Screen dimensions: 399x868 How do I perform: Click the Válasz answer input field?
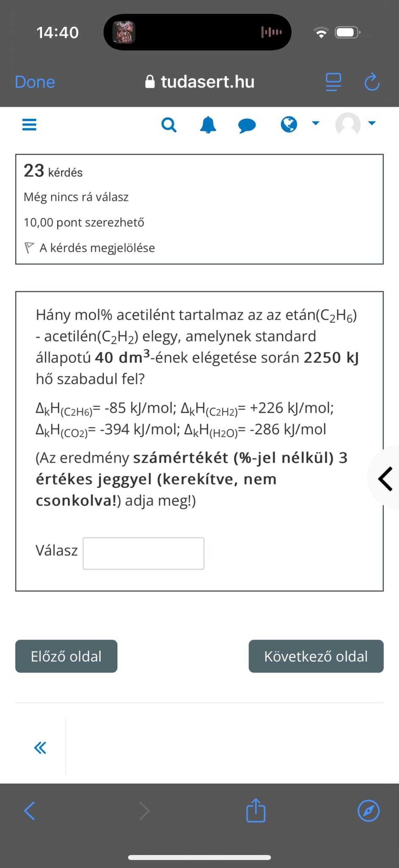click(144, 554)
